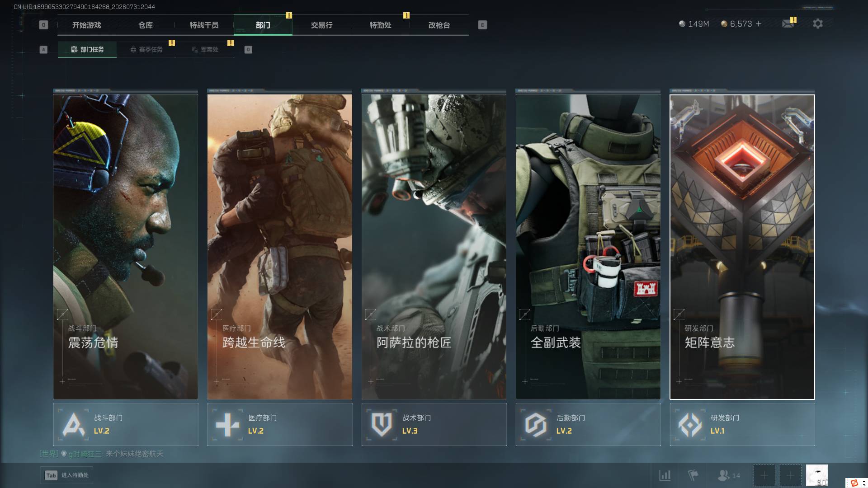Open the 军需处 sub-tab

pyautogui.click(x=205, y=50)
